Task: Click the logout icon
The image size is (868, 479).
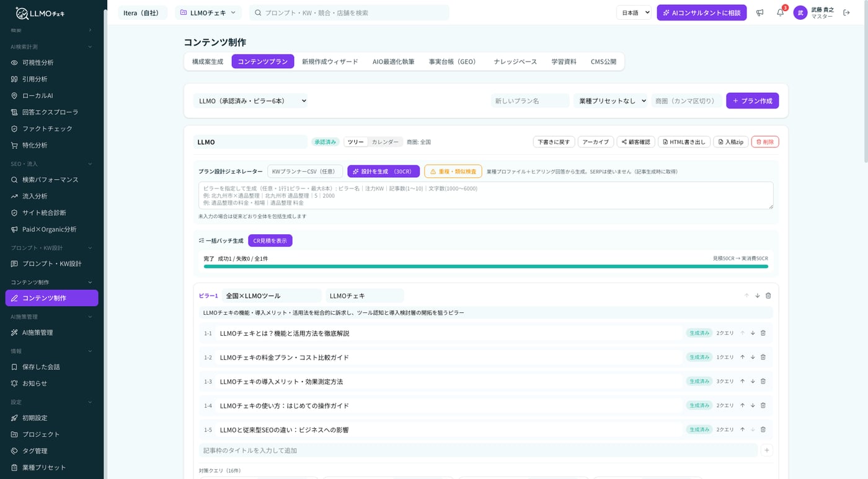Action: (847, 12)
